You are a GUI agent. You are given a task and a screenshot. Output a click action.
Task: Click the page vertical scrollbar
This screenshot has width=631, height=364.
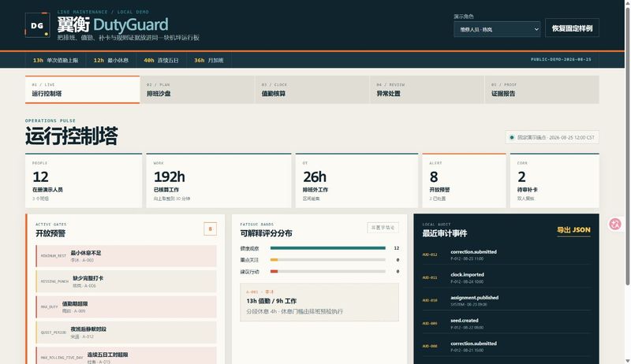point(627,147)
